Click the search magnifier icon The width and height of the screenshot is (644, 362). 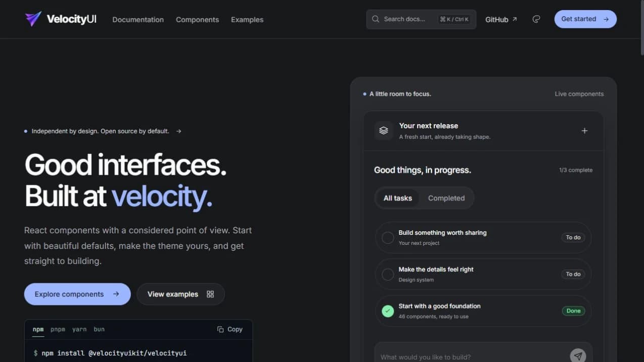(376, 19)
